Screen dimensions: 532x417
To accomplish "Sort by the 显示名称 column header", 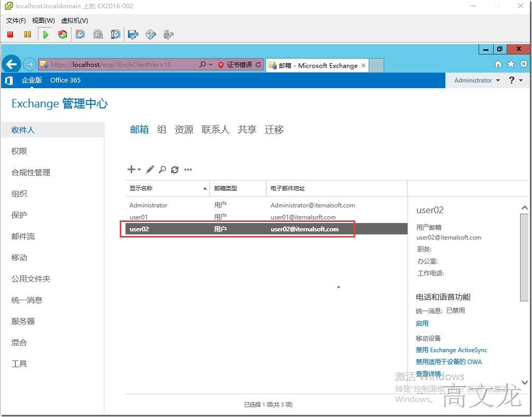I will tap(167, 188).
